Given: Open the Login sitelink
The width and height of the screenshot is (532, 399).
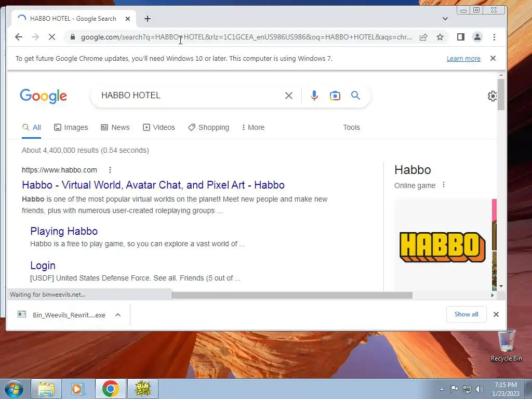Looking at the screenshot, I should 43,265.
